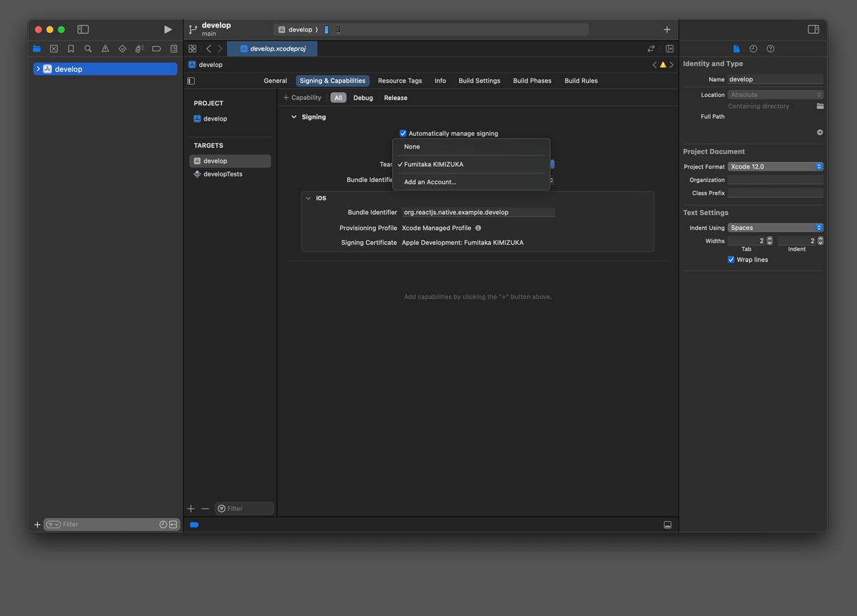Filter navigator by recent files
Image resolution: width=857 pixels, height=616 pixels.
[163, 525]
